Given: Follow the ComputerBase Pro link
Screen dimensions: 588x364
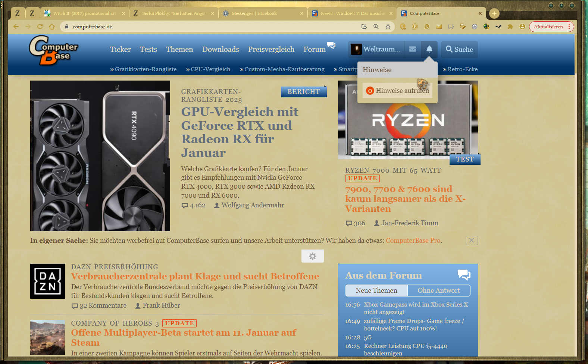Looking at the screenshot, I should 413,241.
